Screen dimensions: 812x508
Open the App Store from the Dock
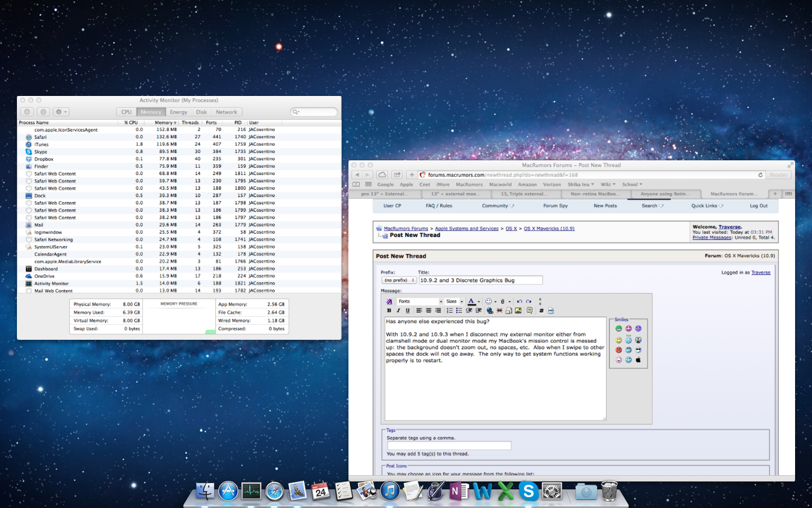coord(228,491)
